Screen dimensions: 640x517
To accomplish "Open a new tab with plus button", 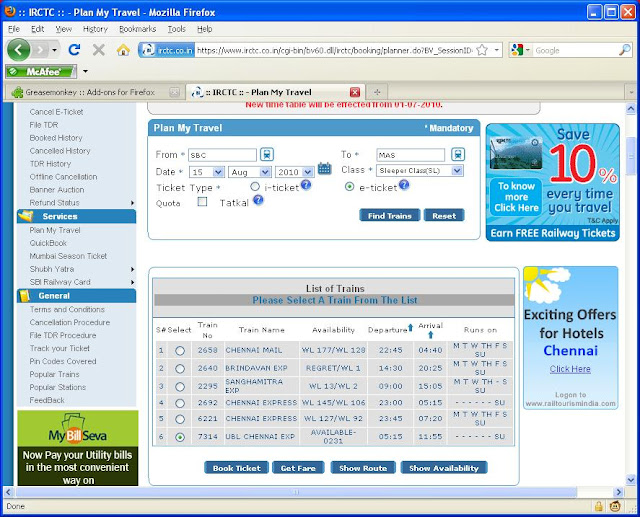I will (x=377, y=92).
